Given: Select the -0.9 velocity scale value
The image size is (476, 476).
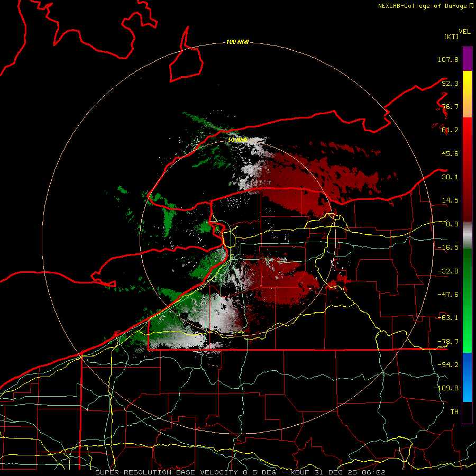Looking at the screenshot, I should coord(450,224).
